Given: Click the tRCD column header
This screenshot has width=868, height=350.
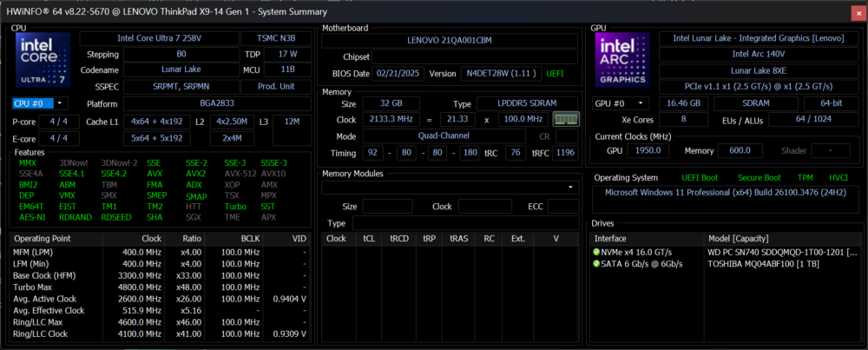Looking at the screenshot, I should coord(400,238).
